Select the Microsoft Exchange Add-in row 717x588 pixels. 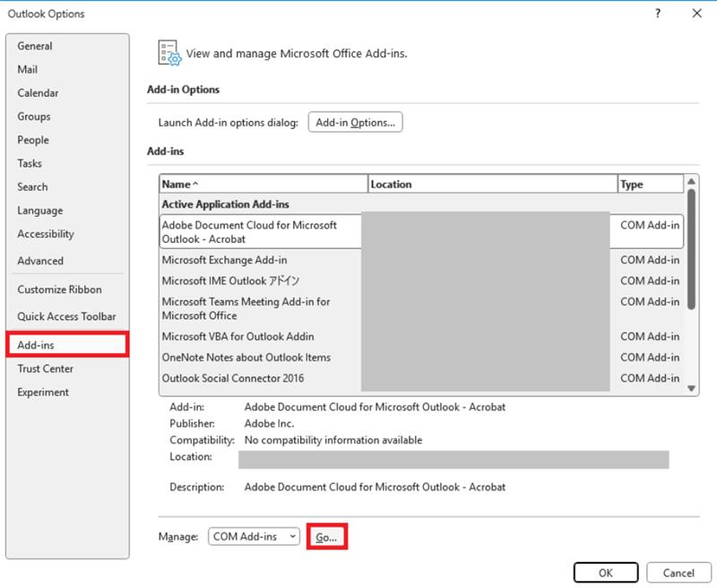click(421, 260)
